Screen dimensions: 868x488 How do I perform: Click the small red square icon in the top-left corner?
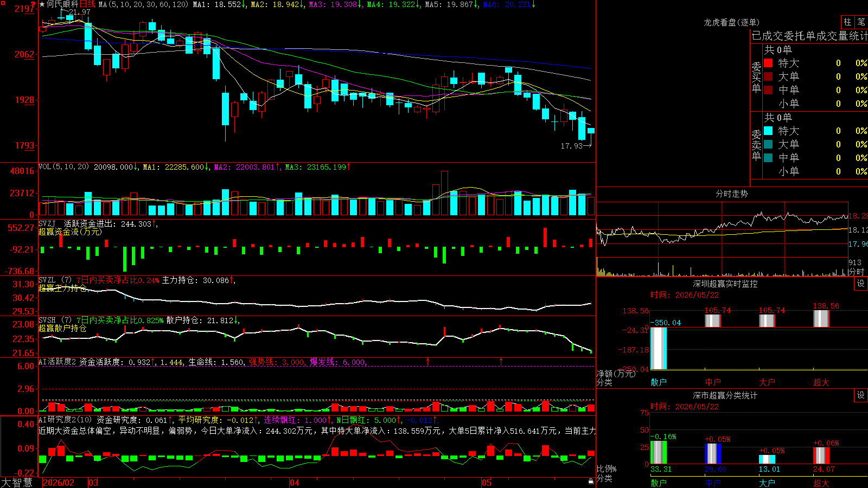[x=3, y=3]
